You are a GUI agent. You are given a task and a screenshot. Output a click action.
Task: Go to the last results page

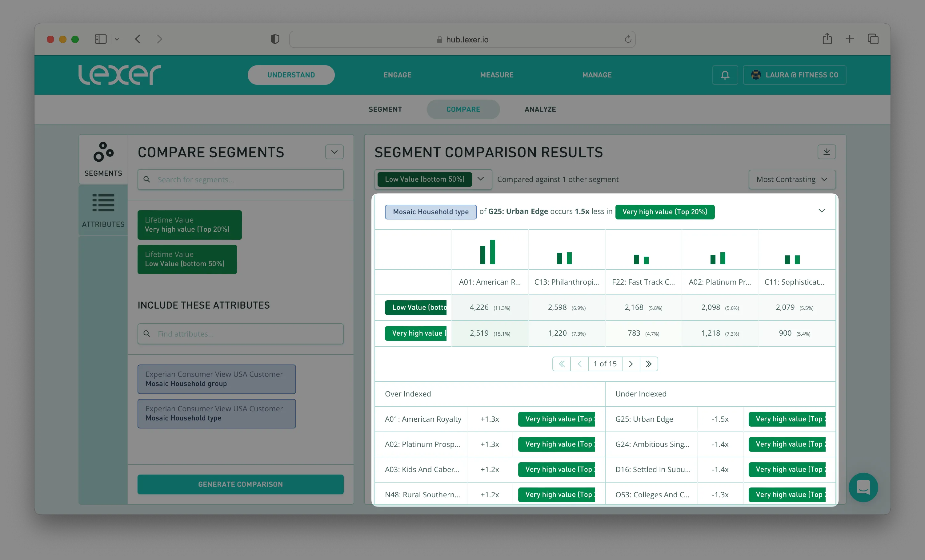pos(648,364)
